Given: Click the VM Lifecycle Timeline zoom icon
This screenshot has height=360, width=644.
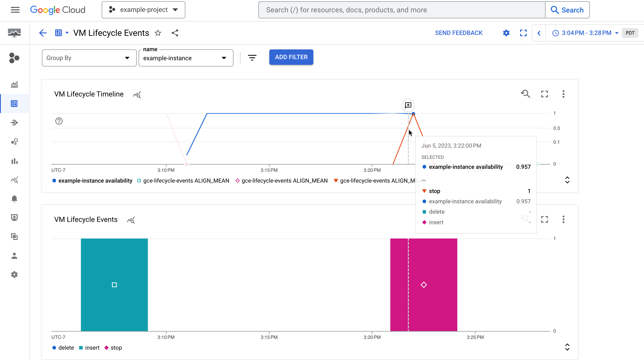Looking at the screenshot, I should [525, 94].
